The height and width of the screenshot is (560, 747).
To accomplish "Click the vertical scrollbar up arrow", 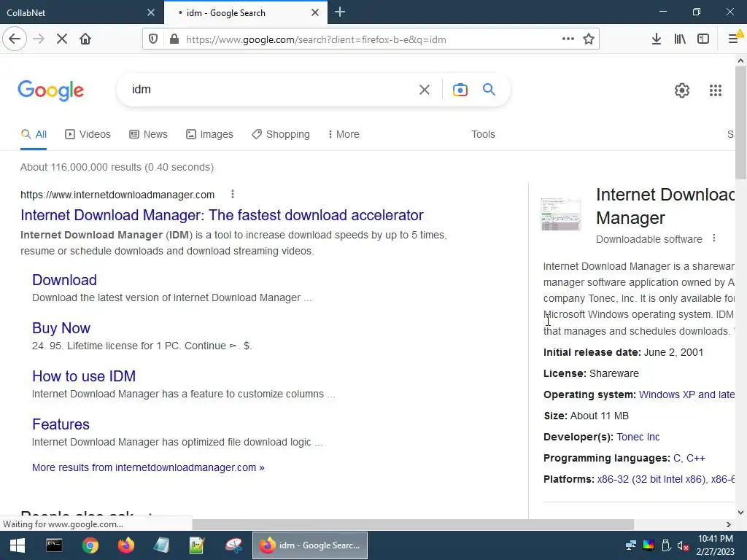I will coord(740,61).
